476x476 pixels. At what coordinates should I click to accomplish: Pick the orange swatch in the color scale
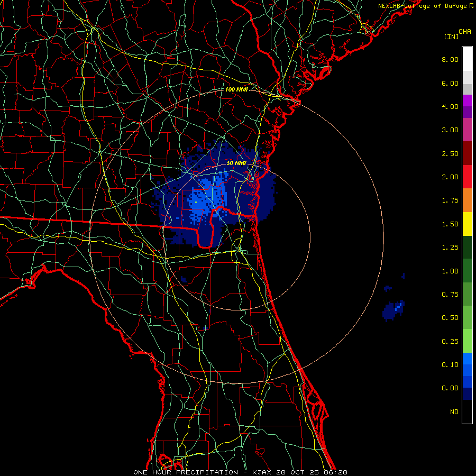pyautogui.click(x=467, y=200)
